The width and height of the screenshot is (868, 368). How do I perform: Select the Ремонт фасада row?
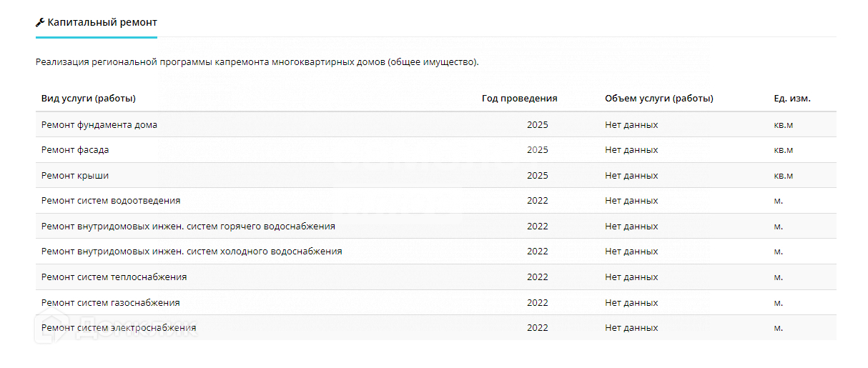click(x=75, y=150)
